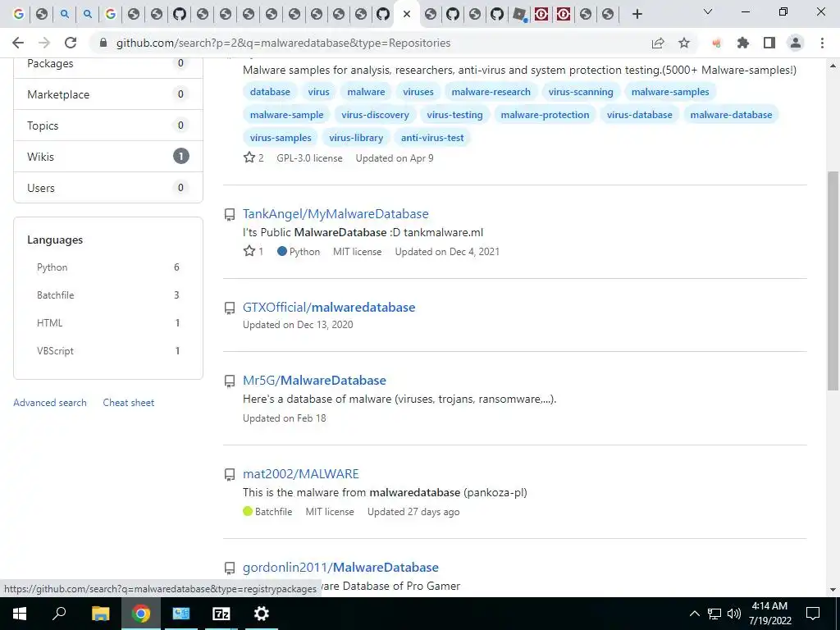Image resolution: width=840 pixels, height=630 pixels.
Task: Click the browser Forward arrow
Action: click(x=44, y=43)
